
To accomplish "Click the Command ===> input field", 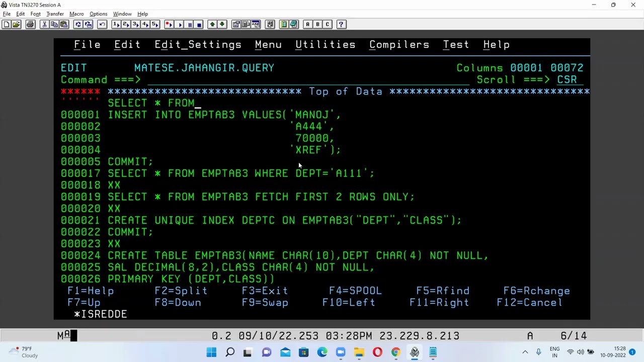I will tap(308, 80).
